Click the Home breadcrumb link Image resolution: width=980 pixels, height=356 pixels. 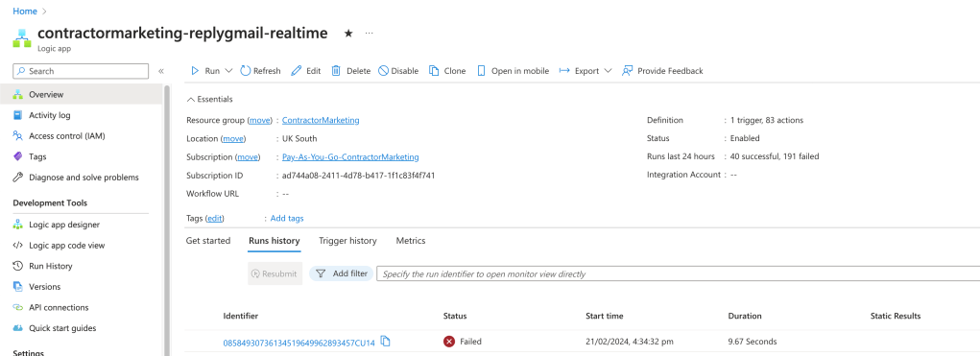pos(24,12)
